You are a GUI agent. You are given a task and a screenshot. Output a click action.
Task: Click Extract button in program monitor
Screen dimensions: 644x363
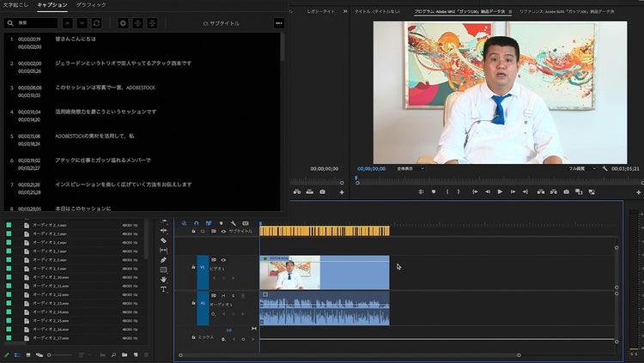click(x=554, y=191)
